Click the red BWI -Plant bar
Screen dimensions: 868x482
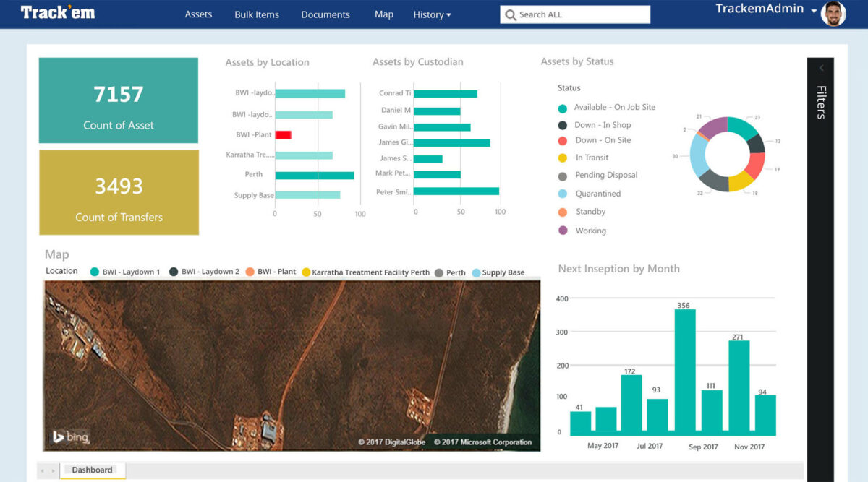pos(283,134)
